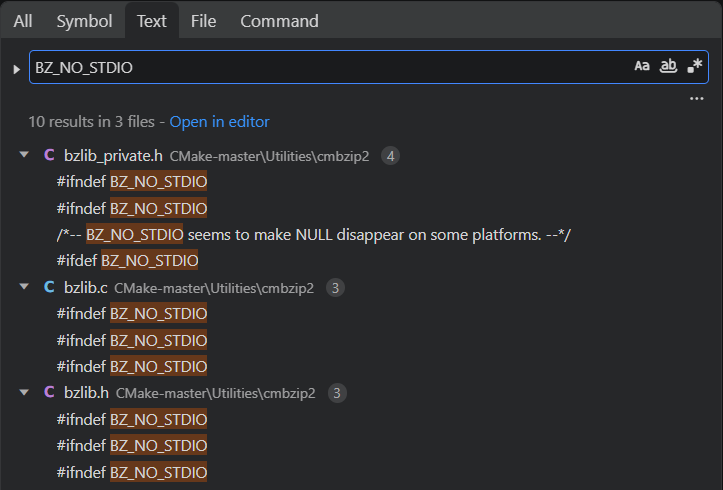Image resolution: width=723 pixels, height=490 pixels.
Task: Open results via Open in editor link
Action: click(x=219, y=122)
